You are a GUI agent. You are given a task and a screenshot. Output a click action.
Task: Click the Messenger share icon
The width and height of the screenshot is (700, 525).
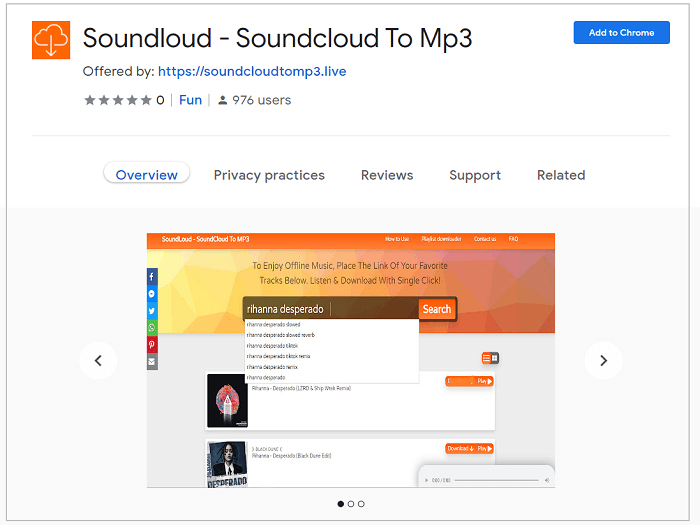point(152,294)
